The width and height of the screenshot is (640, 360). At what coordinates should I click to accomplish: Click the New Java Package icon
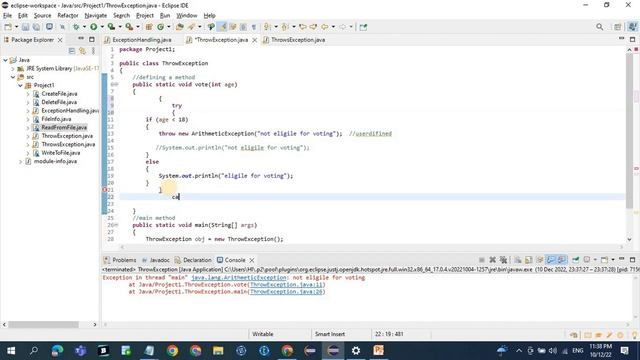coord(149,27)
